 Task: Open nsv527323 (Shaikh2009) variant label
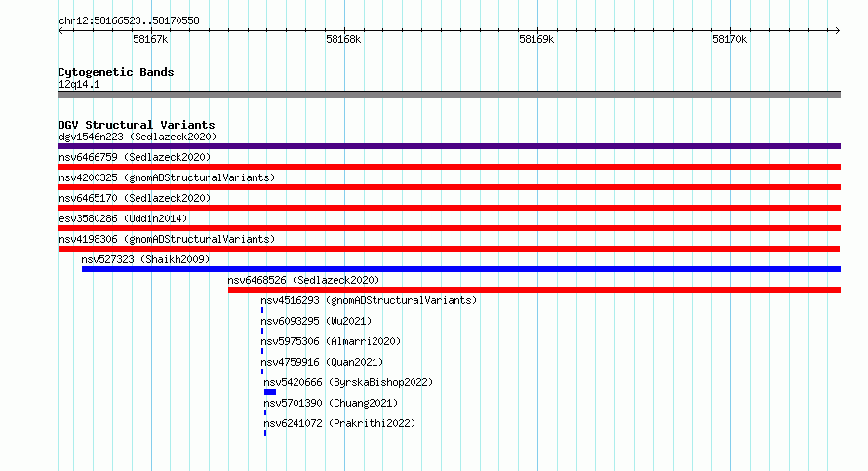145,259
